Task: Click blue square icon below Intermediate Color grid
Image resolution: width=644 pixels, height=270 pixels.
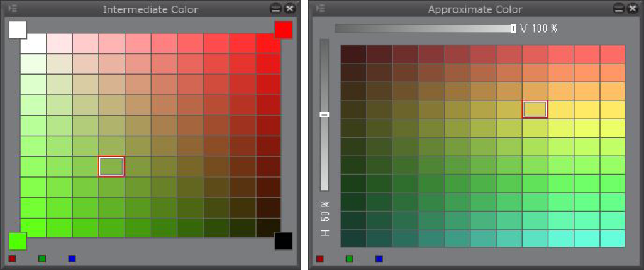Action: click(x=72, y=259)
